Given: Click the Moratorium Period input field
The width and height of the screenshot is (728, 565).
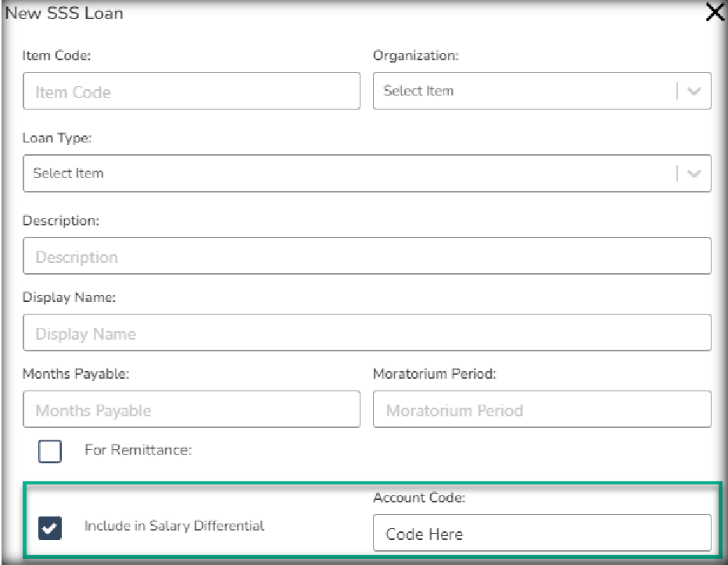Looking at the screenshot, I should tap(542, 410).
